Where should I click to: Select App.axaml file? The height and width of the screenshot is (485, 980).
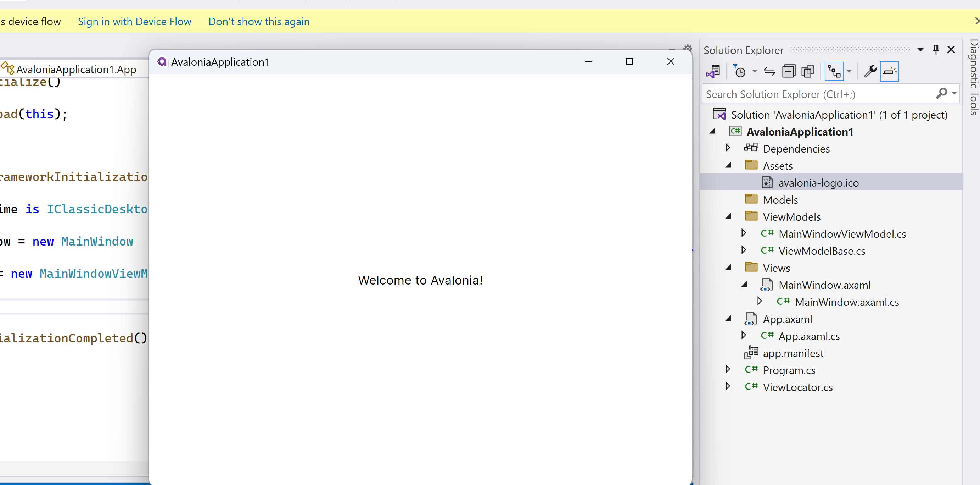(x=788, y=319)
